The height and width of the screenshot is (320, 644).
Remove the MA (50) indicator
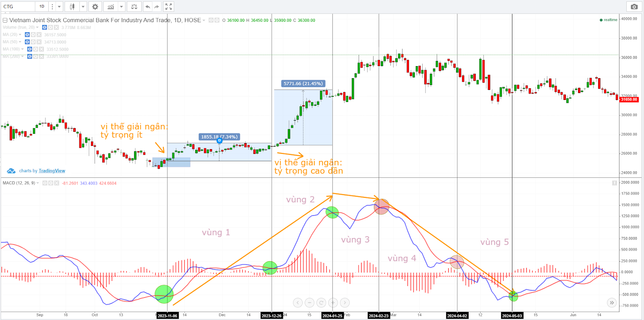tap(39, 42)
